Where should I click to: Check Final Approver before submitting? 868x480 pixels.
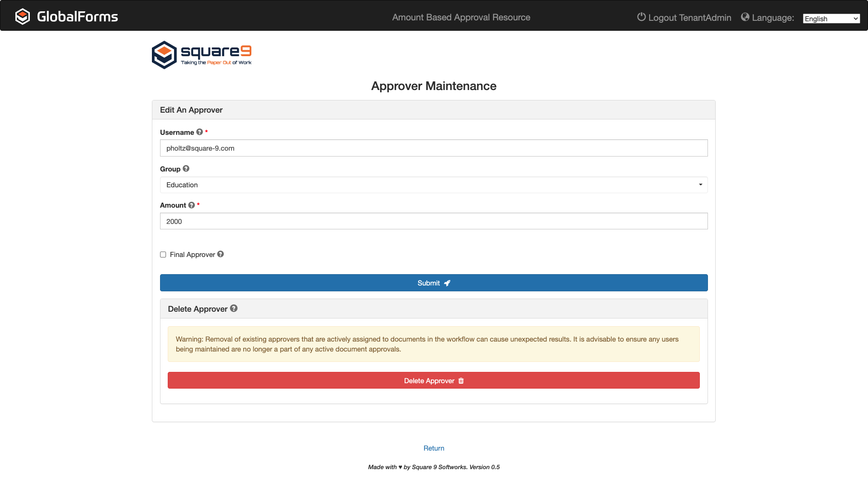tap(163, 255)
